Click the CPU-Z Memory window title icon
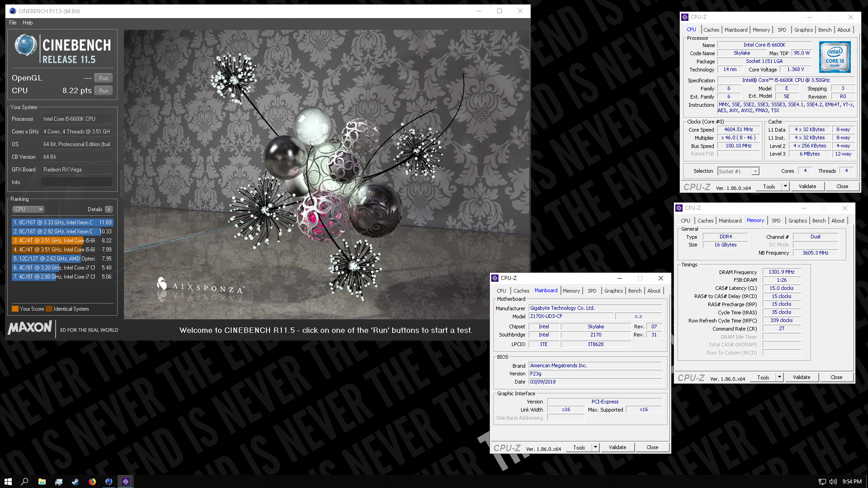 [679, 208]
